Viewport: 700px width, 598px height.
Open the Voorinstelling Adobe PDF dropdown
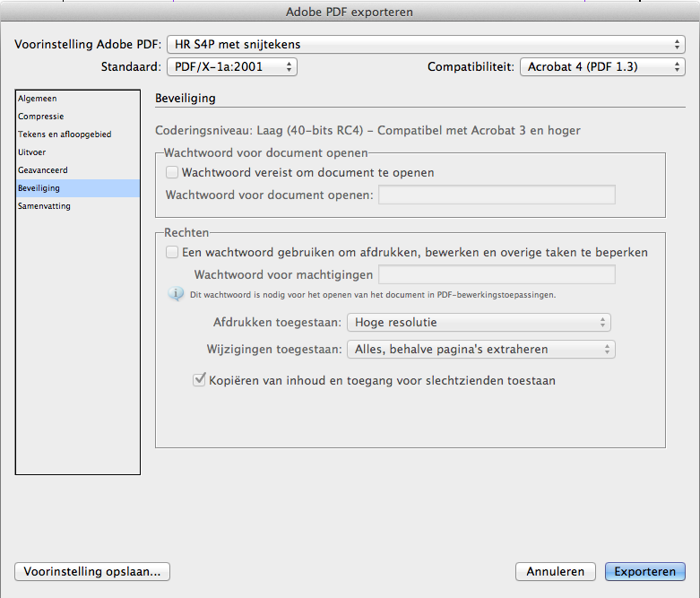[x=426, y=44]
